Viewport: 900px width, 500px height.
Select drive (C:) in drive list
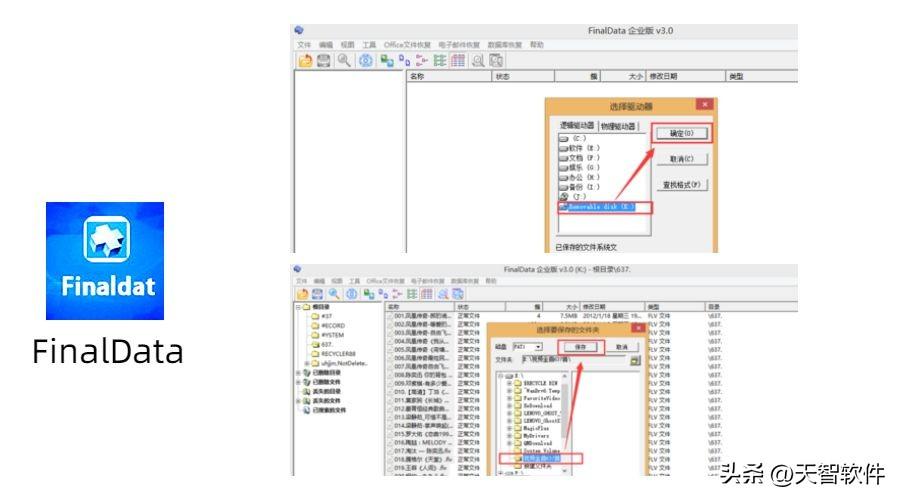pyautogui.click(x=573, y=138)
